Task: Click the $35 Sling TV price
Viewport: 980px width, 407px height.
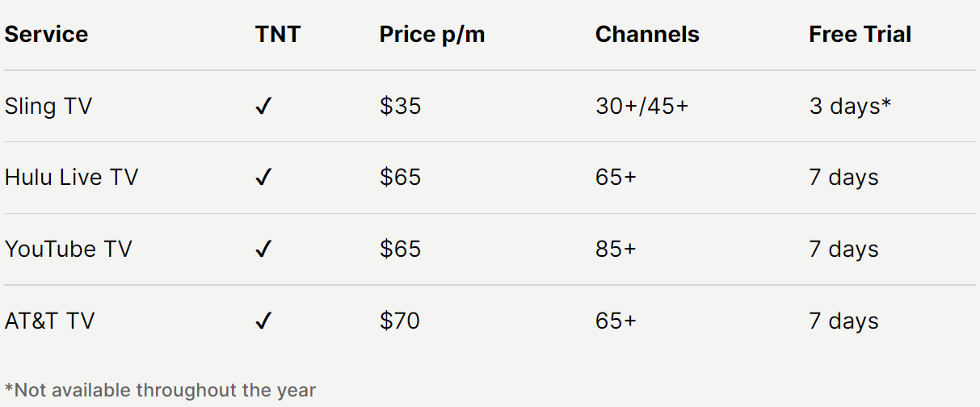Action: pos(401,107)
